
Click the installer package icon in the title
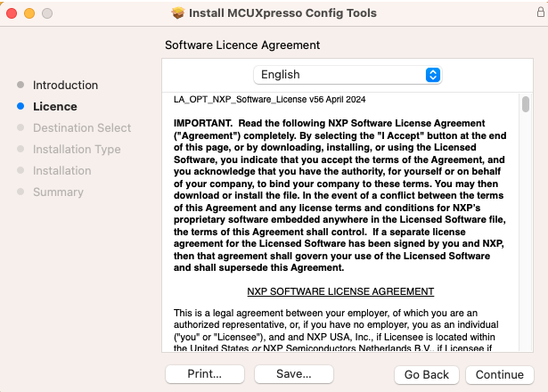(x=178, y=13)
